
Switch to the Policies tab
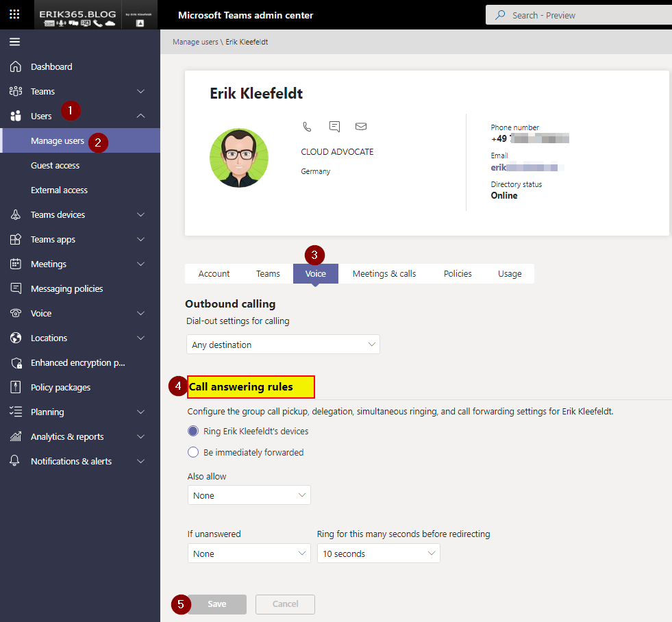click(458, 273)
